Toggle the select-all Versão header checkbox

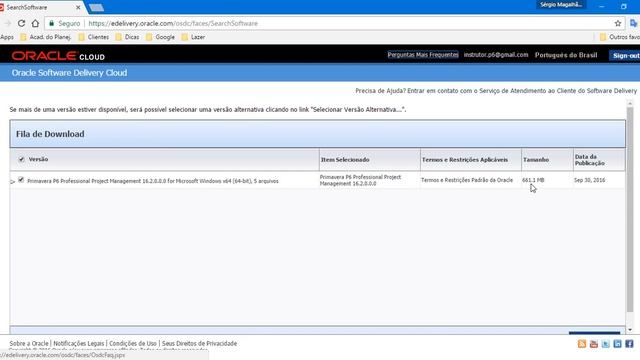point(22,159)
